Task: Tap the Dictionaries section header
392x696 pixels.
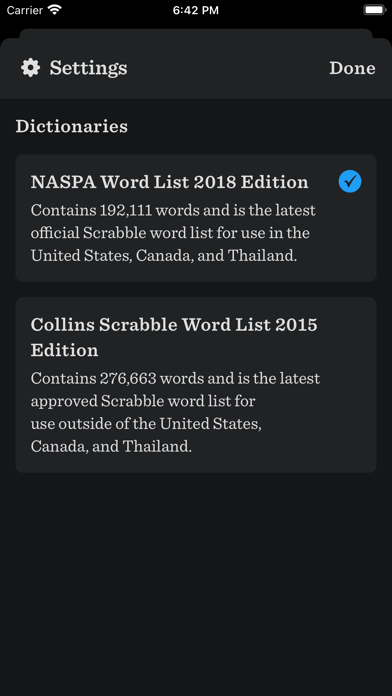Action: (71, 127)
